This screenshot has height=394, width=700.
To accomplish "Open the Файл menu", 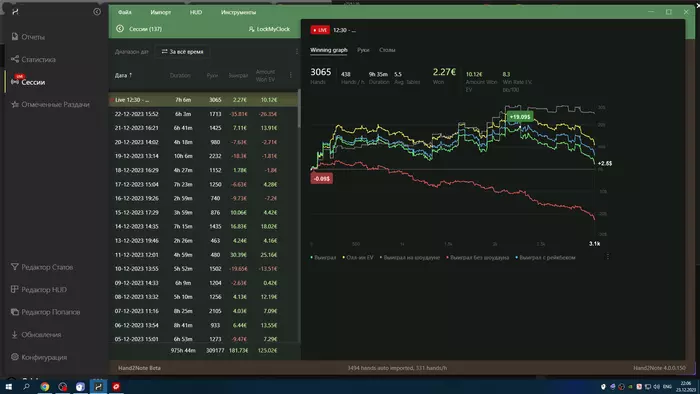I will 125,12.
